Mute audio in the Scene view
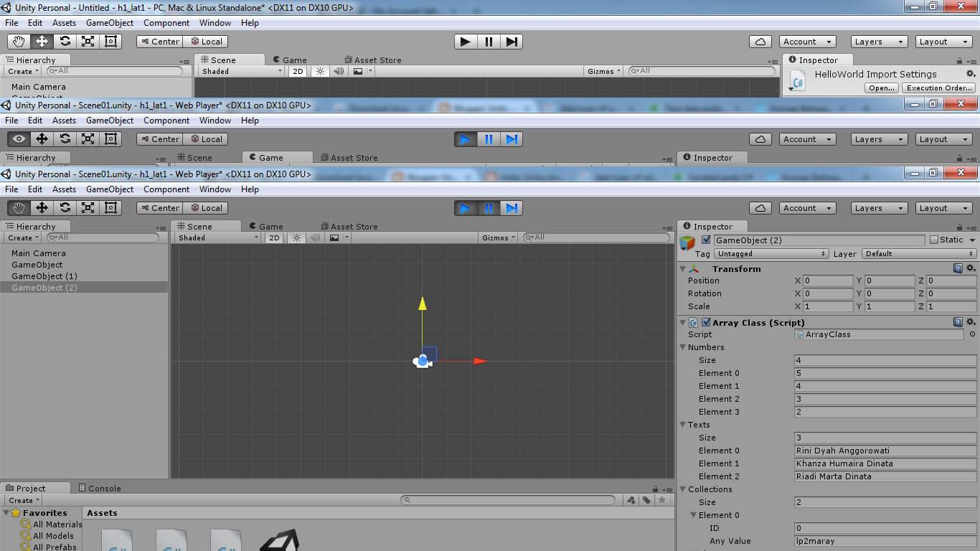 click(x=315, y=237)
